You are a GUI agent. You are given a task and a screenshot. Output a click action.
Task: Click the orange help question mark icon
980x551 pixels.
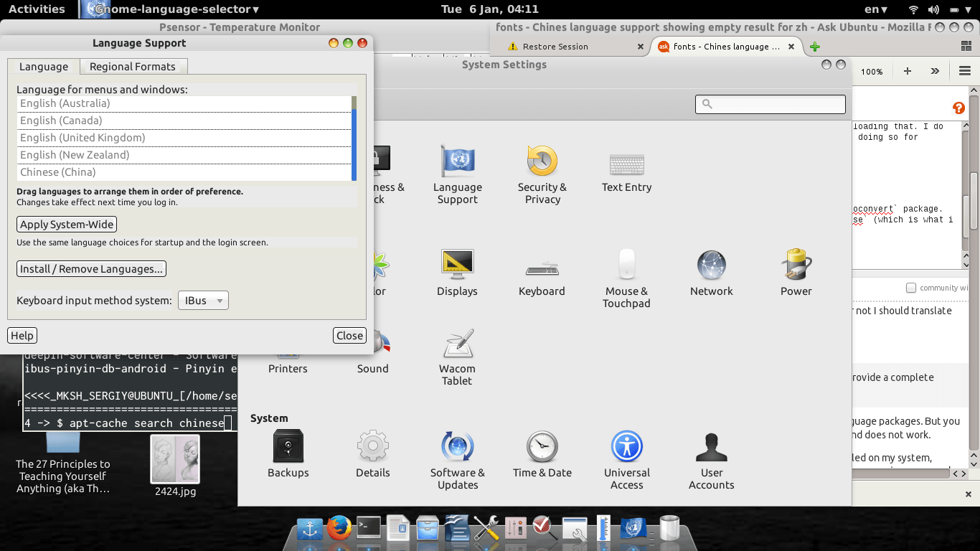(958, 108)
